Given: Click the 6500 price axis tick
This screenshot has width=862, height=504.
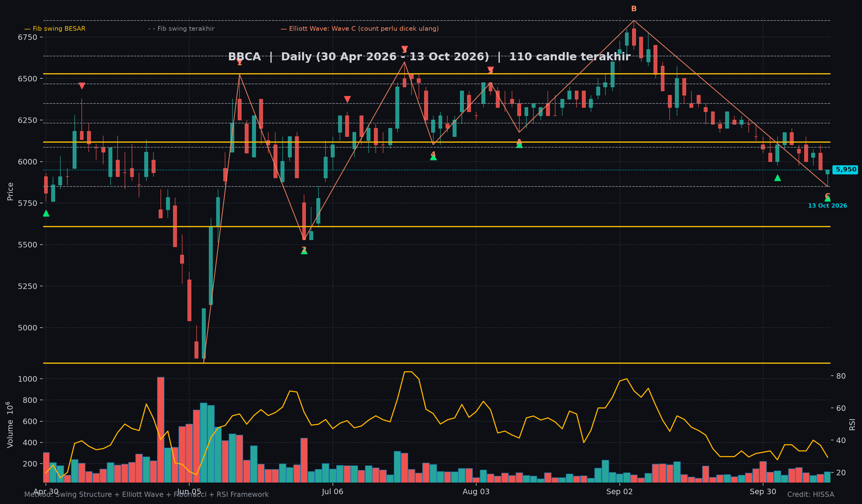Looking at the screenshot, I should [x=27, y=79].
